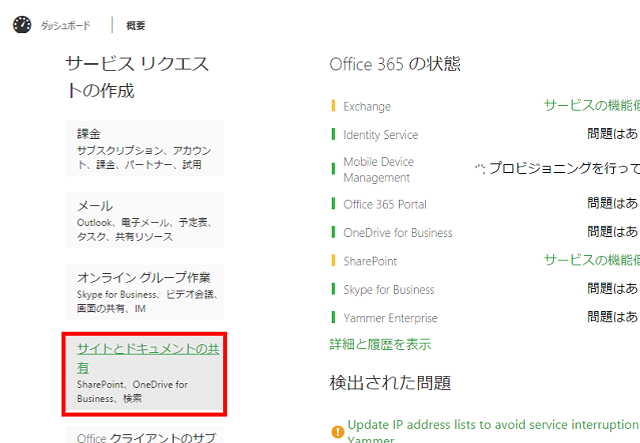Click the orange warning icon beside Update IP
This screenshot has width=640, height=443.
pyautogui.click(x=338, y=432)
